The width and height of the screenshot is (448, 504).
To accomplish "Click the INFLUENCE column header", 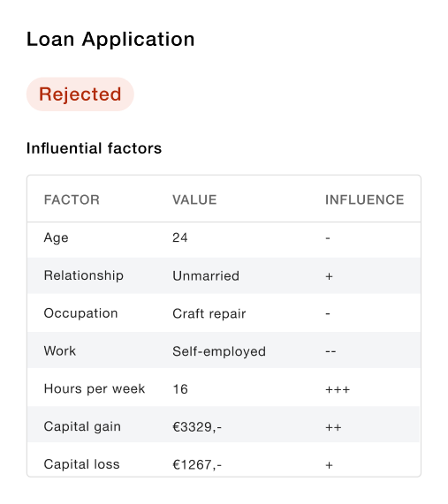I will (364, 199).
